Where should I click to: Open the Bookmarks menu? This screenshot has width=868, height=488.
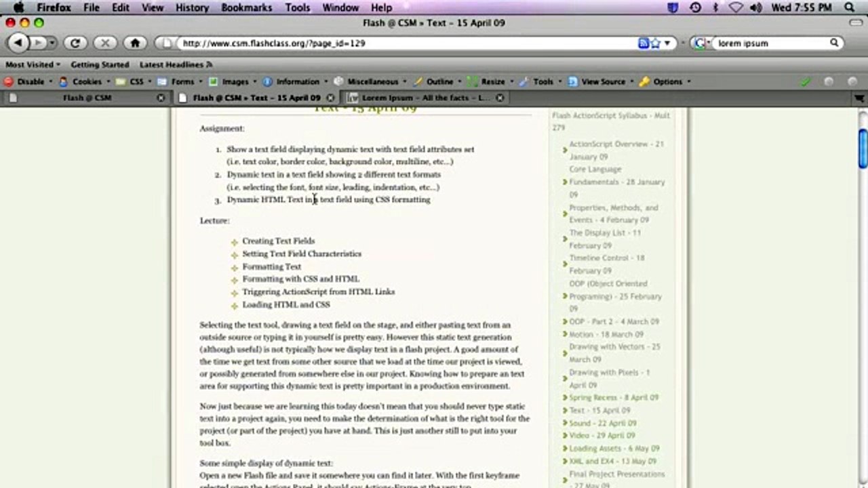(247, 7)
